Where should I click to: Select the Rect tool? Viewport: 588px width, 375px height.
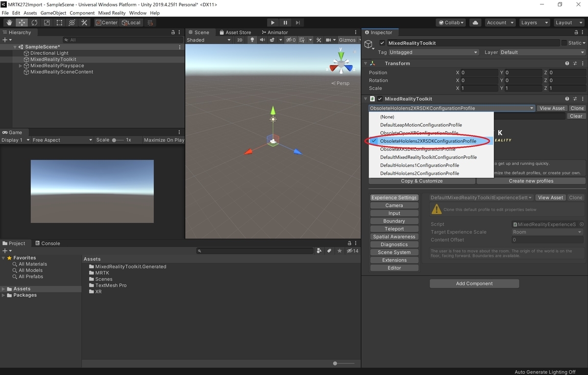pos(59,23)
